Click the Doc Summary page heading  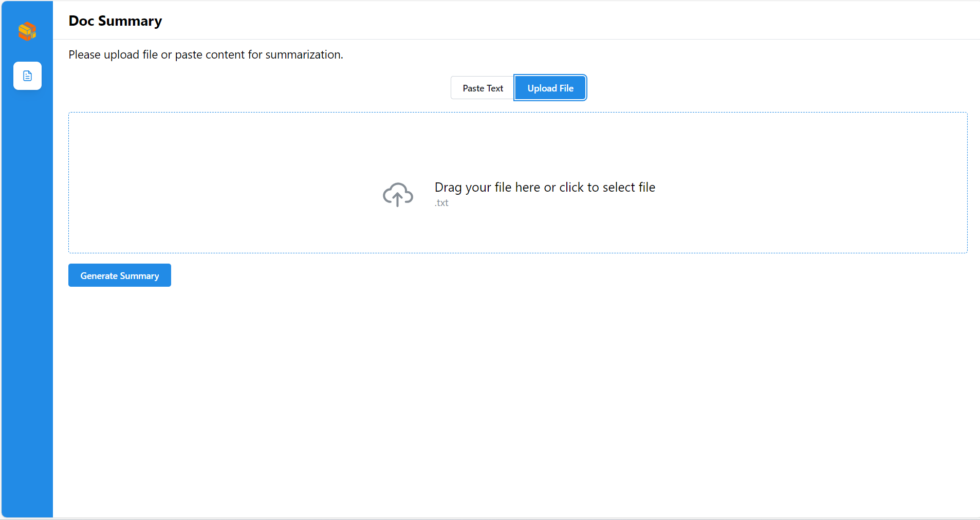click(115, 21)
